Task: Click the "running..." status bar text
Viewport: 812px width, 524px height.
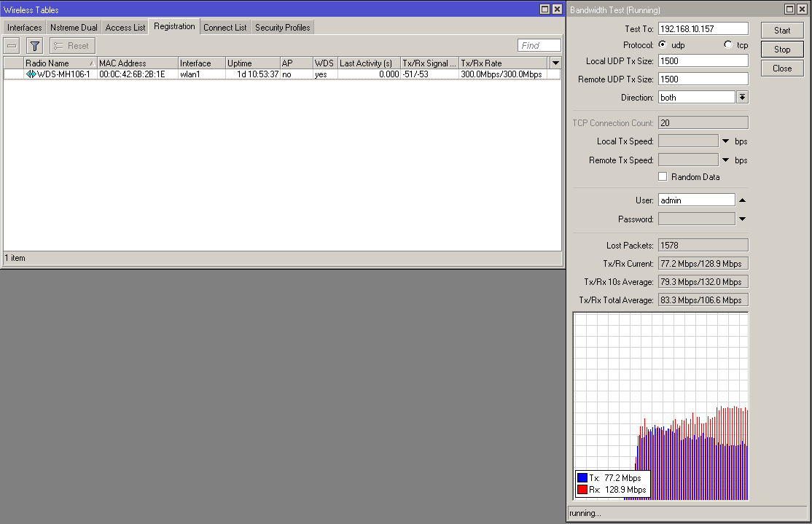Action: pyautogui.click(x=585, y=513)
